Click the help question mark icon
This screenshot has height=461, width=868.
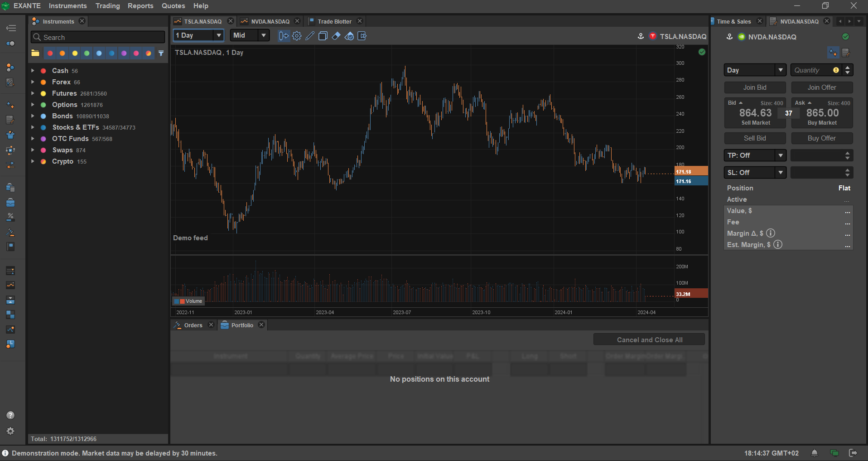click(x=10, y=415)
